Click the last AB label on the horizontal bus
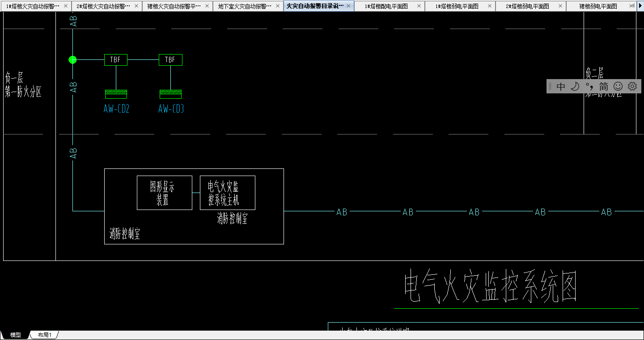Image resolution: width=644 pixels, height=340 pixels. click(x=606, y=212)
